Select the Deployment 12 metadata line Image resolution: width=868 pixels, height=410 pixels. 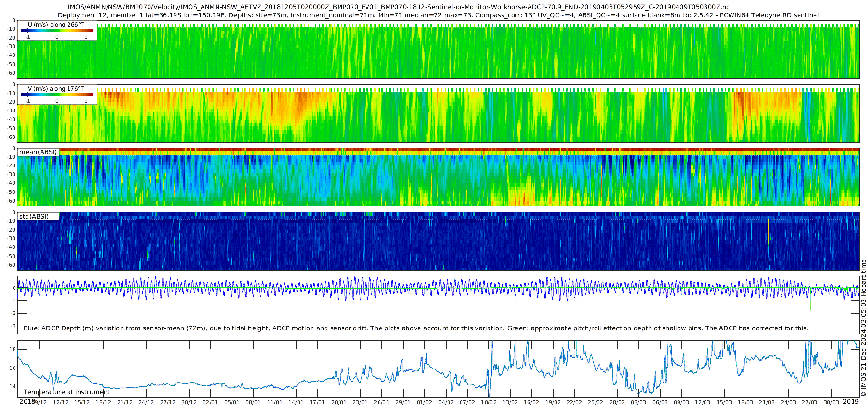pos(438,15)
